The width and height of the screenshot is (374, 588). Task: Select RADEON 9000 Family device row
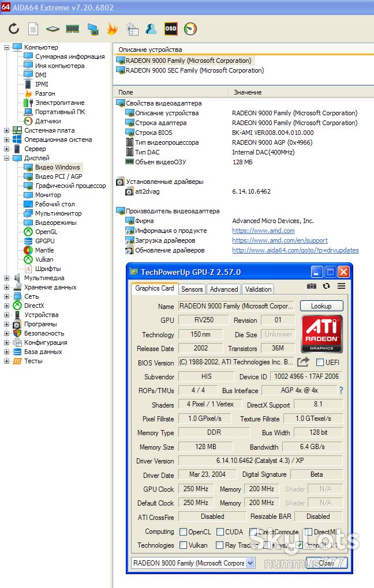[x=184, y=61]
